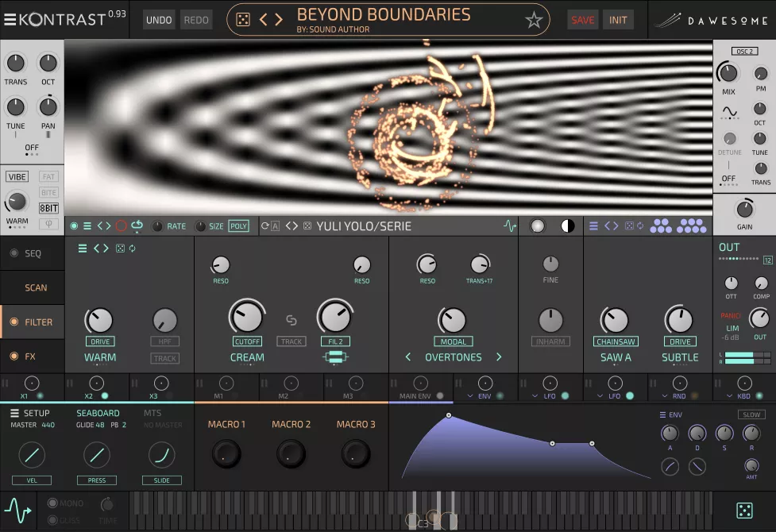Go to next OVERTONES mode with right chevron
Screen dimensions: 776x532
tap(499, 357)
